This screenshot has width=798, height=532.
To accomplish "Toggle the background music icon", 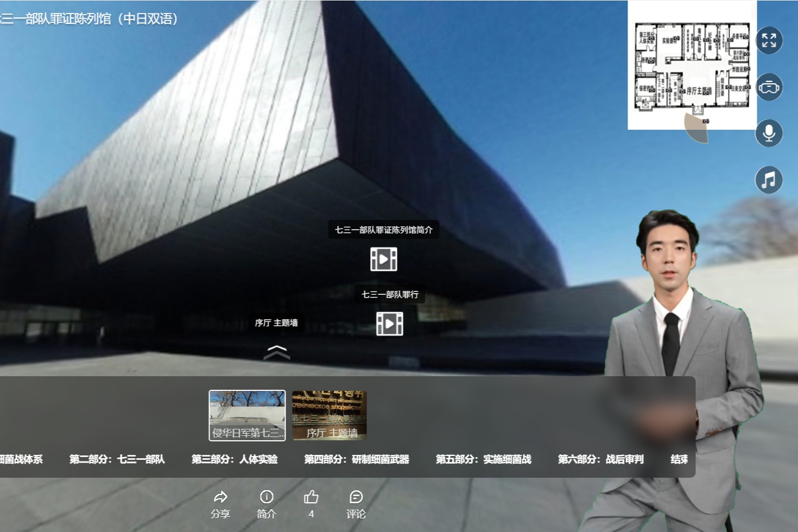I will click(x=769, y=180).
